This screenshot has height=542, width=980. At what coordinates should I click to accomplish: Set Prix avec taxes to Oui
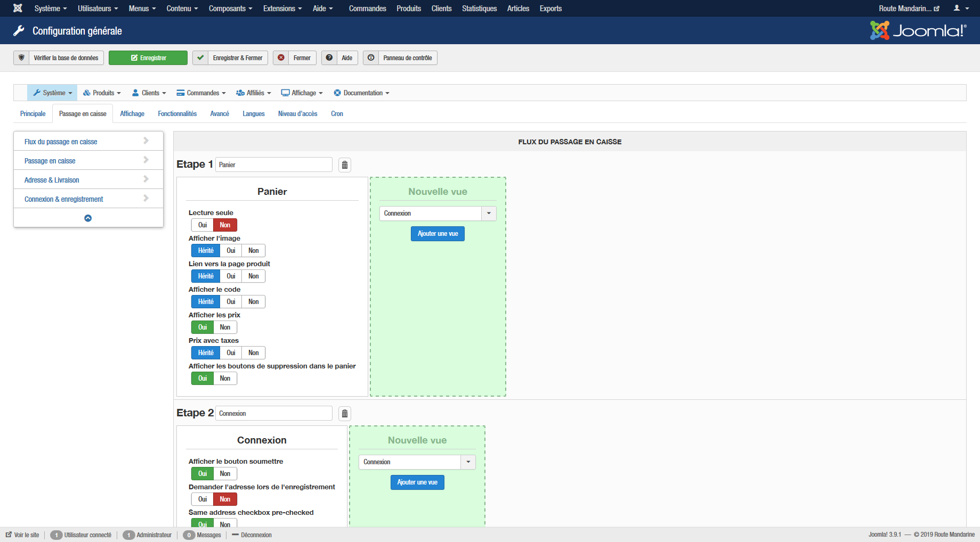pos(231,352)
